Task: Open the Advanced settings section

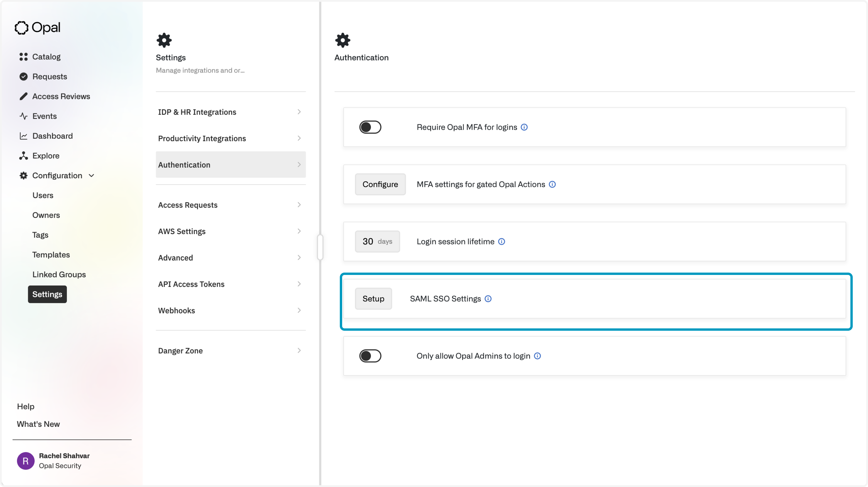Action: pyautogui.click(x=230, y=258)
